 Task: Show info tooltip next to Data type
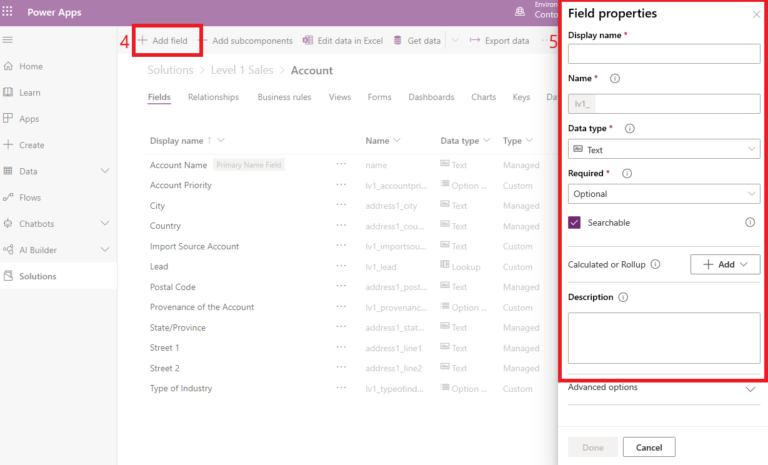(630, 128)
